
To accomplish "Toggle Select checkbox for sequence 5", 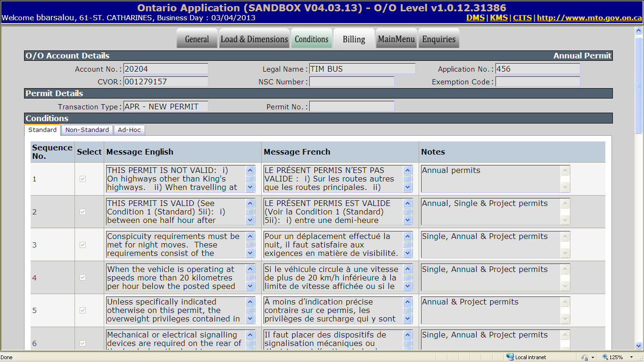I will [x=83, y=311].
